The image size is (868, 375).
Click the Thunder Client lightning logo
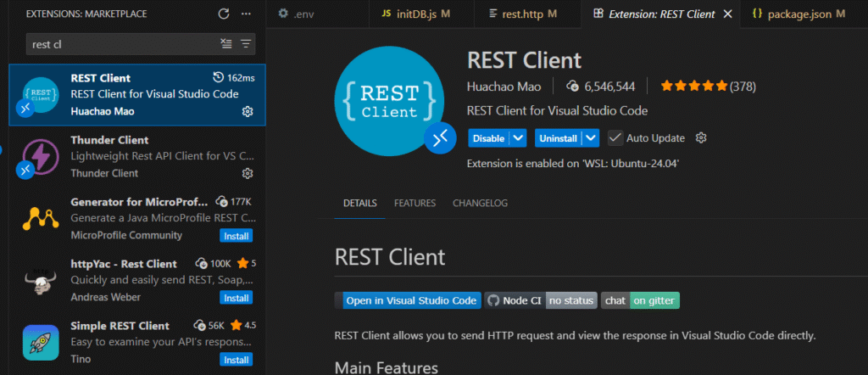pyautogui.click(x=41, y=157)
